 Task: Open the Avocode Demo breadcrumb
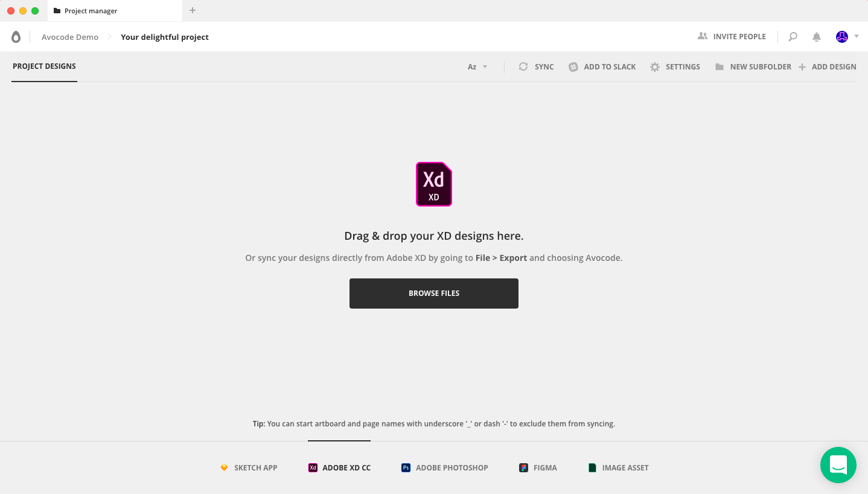[x=70, y=37]
